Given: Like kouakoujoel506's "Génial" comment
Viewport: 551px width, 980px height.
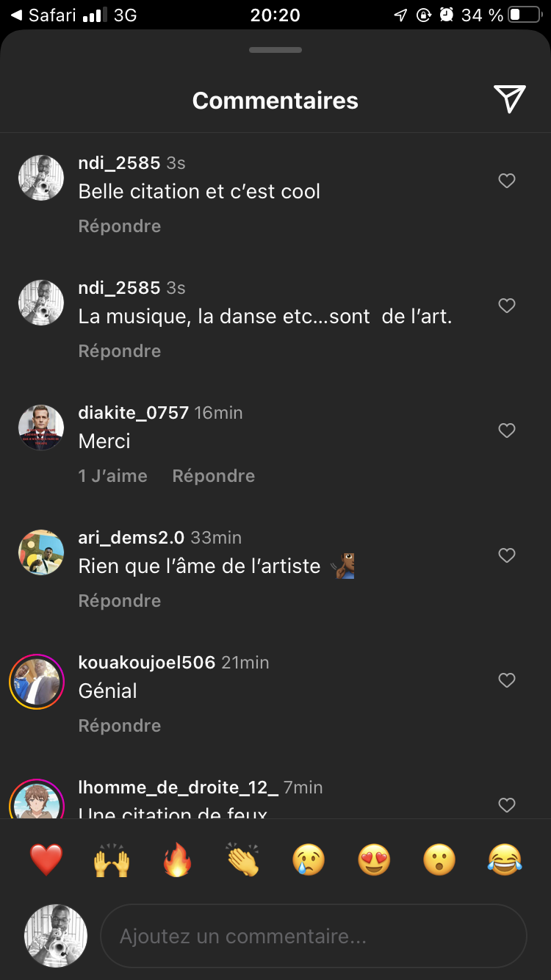Looking at the screenshot, I should [507, 680].
